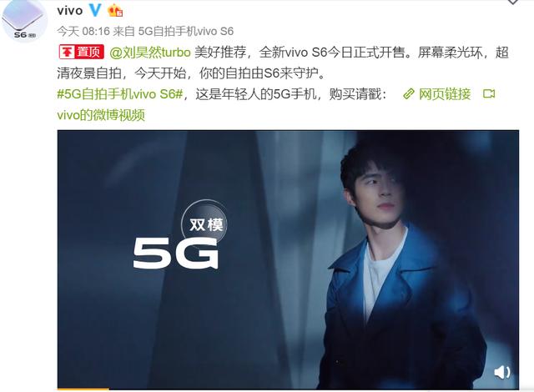Viewport: 534px width, 392px height.
Task: Open the vivo S6 profile avatar
Action: pyautogui.click(x=24, y=21)
